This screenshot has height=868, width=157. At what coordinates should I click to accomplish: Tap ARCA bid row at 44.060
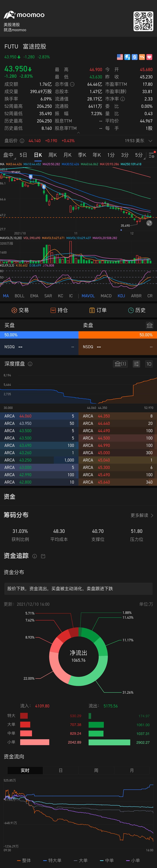point(39,416)
